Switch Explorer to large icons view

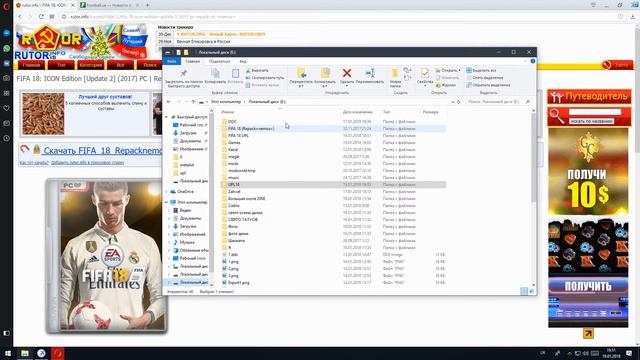[x=531, y=291]
